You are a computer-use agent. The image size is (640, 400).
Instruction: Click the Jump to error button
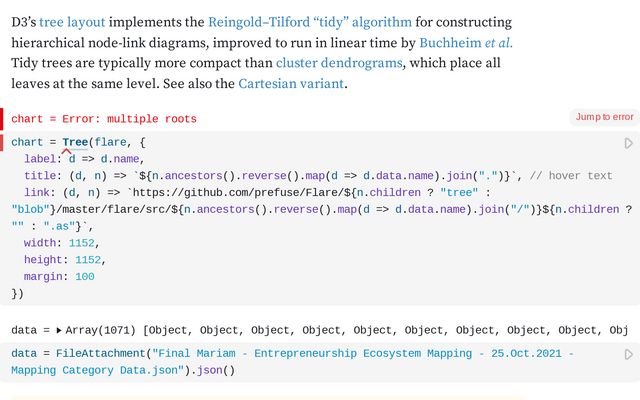pos(605,117)
